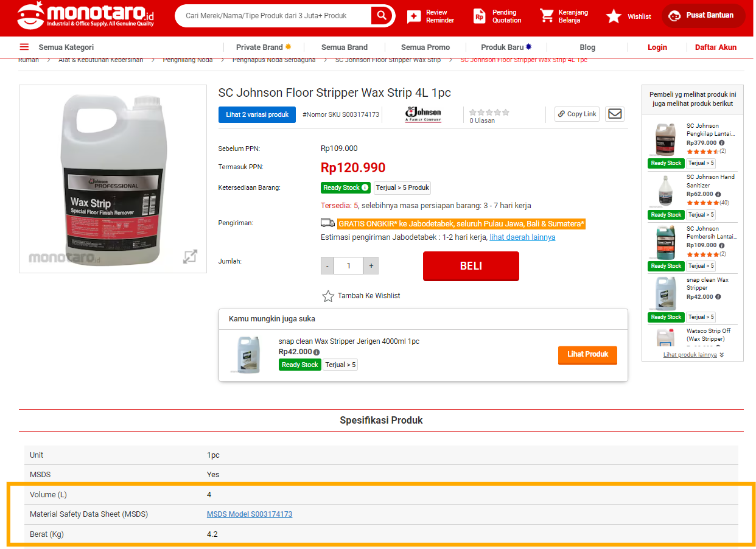The image size is (756, 549).
Task: Click the Jumlah quantity input field
Action: (349, 266)
